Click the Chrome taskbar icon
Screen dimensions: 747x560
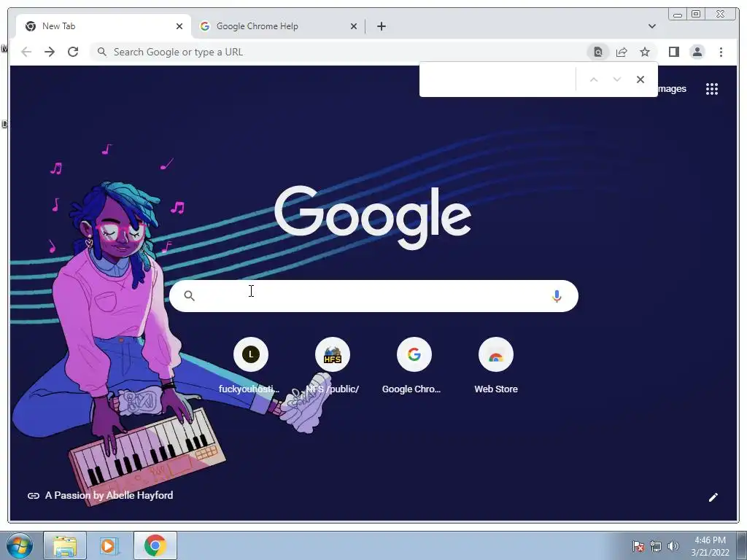point(155,545)
